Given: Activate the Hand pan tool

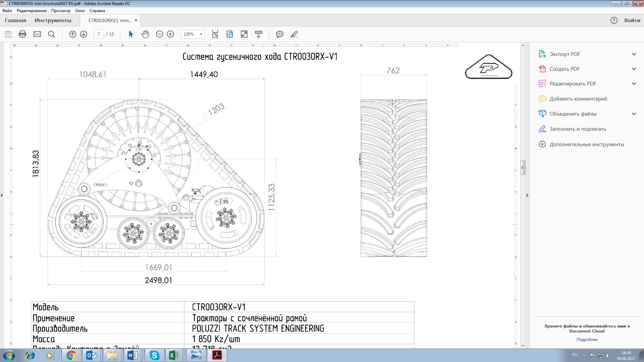Looking at the screenshot, I should click(145, 34).
